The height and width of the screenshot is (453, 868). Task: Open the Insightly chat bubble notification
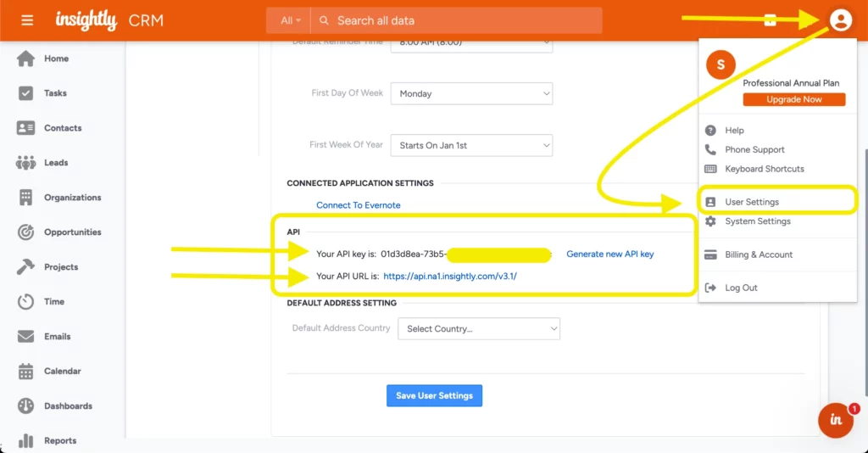pyautogui.click(x=836, y=420)
